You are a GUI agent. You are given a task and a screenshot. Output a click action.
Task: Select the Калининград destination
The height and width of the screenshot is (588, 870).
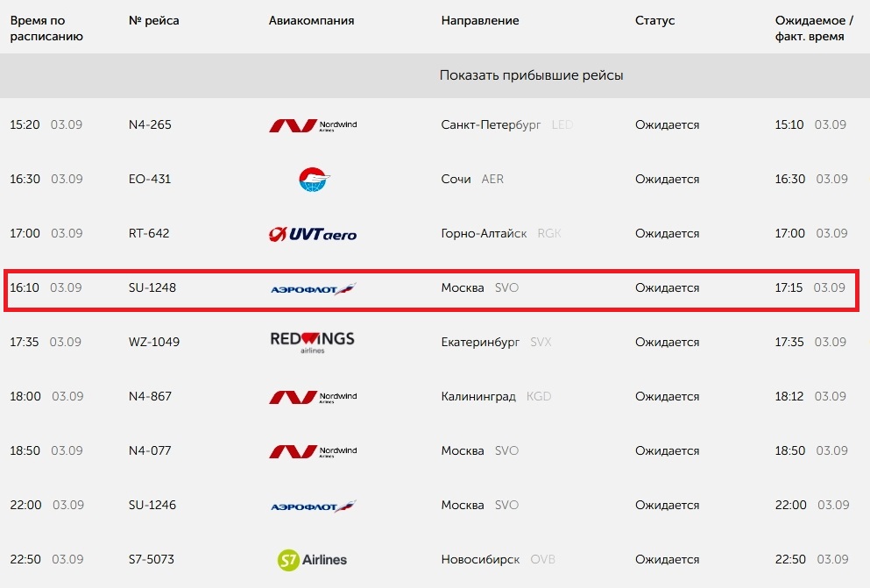(478, 396)
